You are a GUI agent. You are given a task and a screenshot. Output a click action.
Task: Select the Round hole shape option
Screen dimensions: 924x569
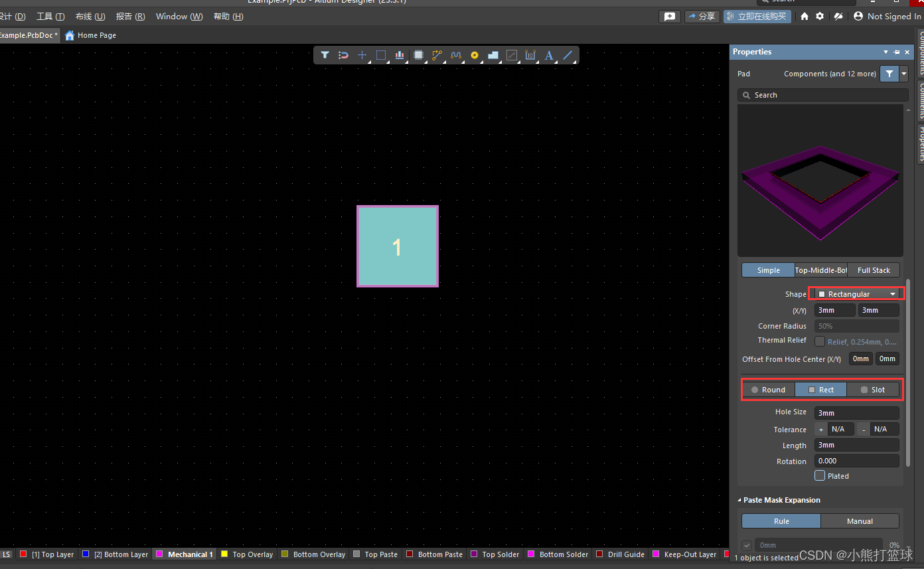tap(769, 390)
